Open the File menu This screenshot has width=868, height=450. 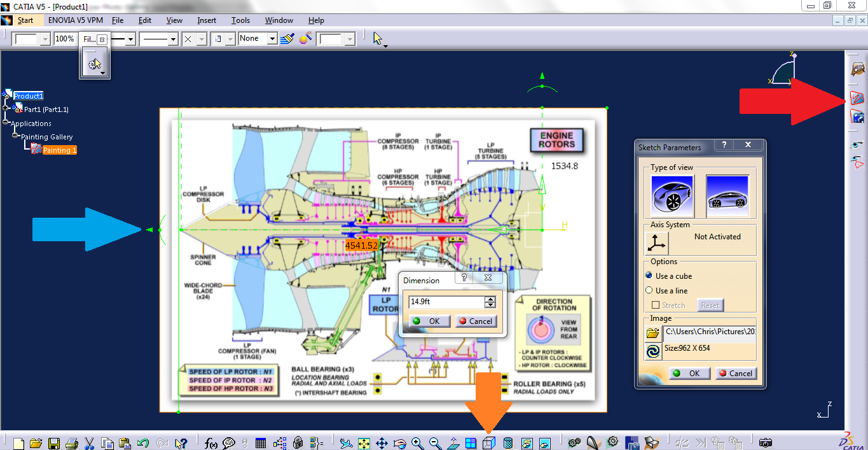point(118,20)
